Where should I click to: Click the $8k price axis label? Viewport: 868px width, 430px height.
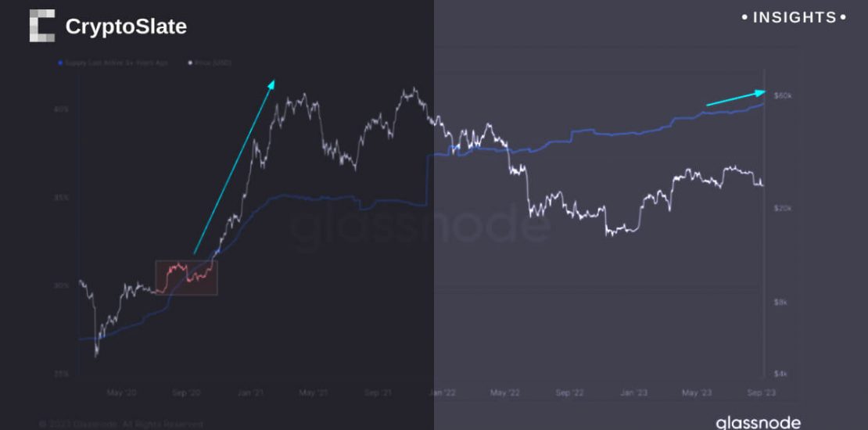pos(781,302)
